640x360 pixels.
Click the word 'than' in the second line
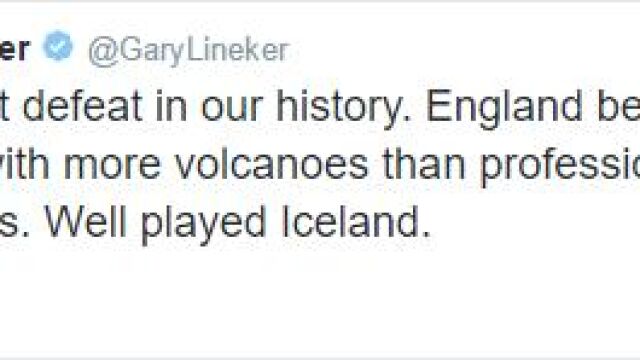424,164
